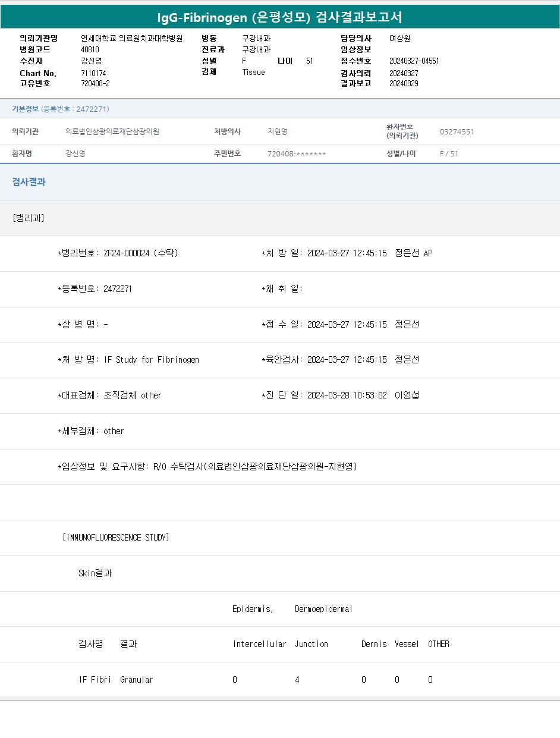This screenshot has height=738, width=560.
Task: Click the [병리과] section label
Action: 28,218
